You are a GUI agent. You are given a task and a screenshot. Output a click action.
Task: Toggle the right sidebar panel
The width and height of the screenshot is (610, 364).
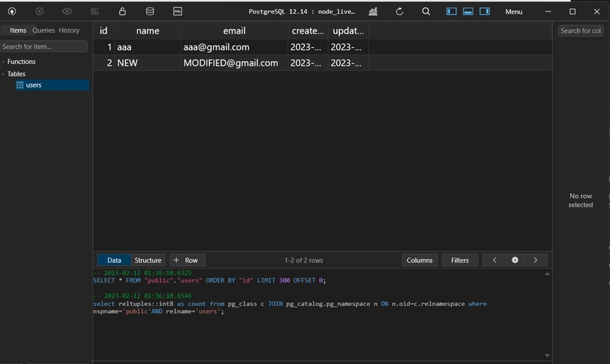[x=485, y=11]
